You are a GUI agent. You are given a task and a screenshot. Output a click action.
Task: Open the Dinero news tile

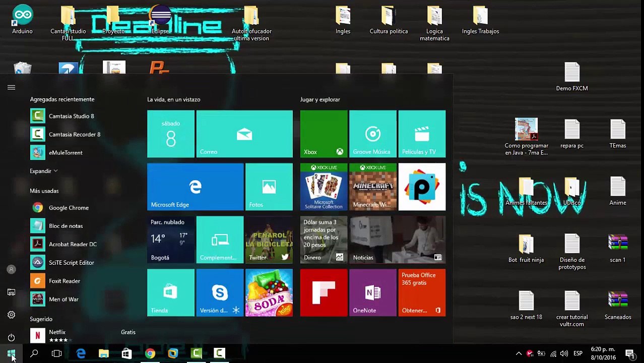tap(324, 239)
